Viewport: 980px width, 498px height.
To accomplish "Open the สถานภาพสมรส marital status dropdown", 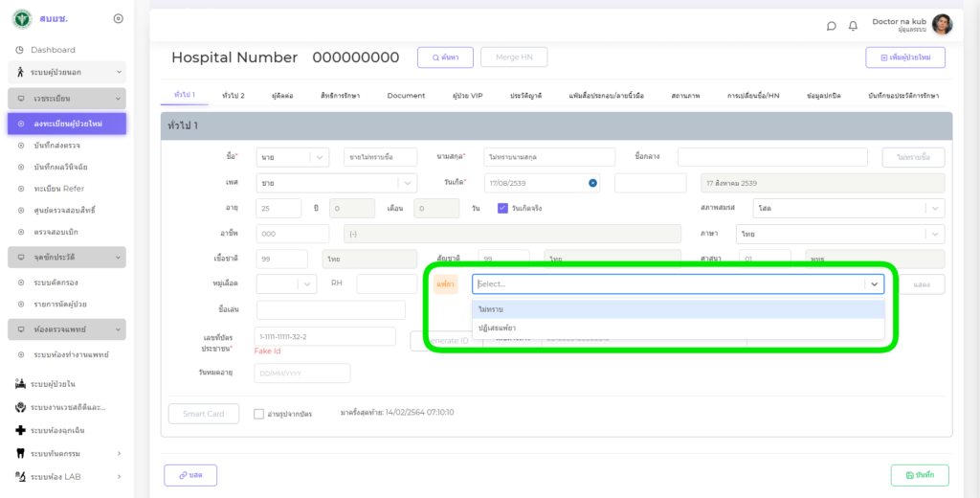I will click(848, 208).
